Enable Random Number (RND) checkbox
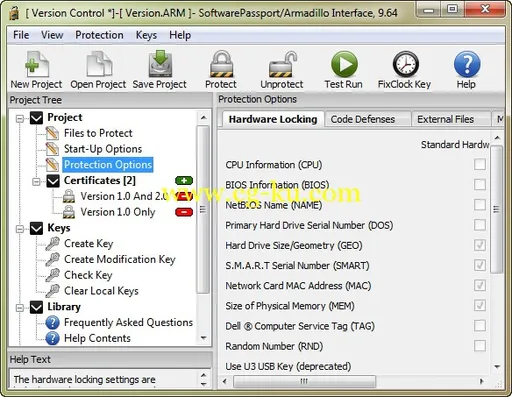This screenshot has height=397, width=512. [480, 346]
